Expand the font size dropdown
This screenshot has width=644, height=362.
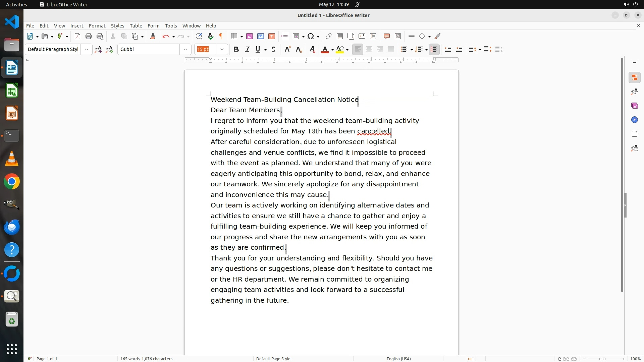[x=222, y=50]
